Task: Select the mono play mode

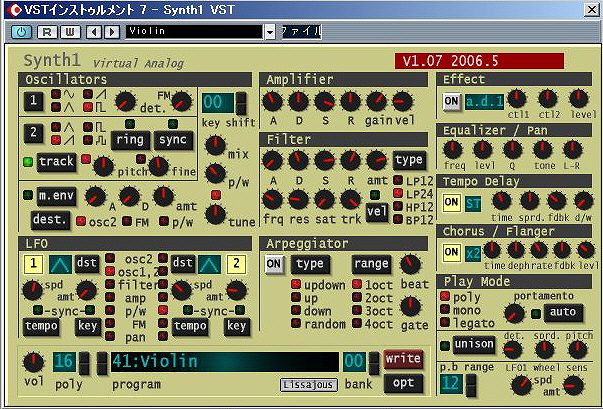Action: tap(445, 309)
